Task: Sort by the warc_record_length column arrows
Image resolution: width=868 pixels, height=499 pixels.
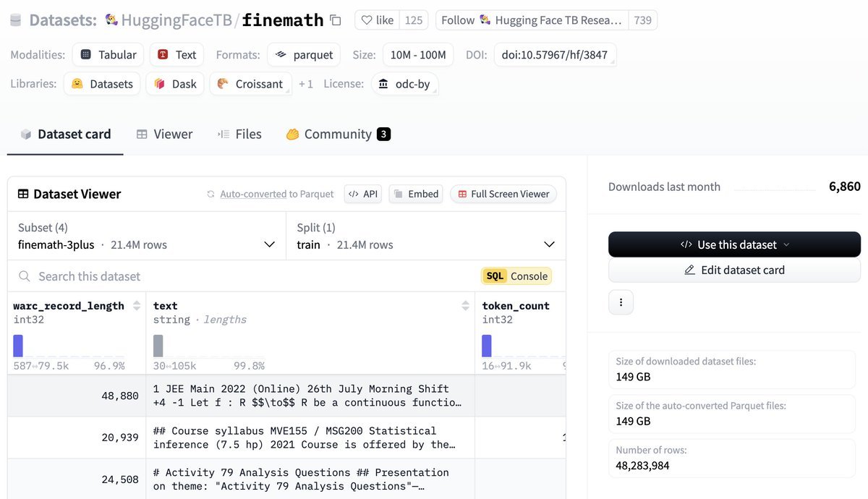Action: [137, 306]
